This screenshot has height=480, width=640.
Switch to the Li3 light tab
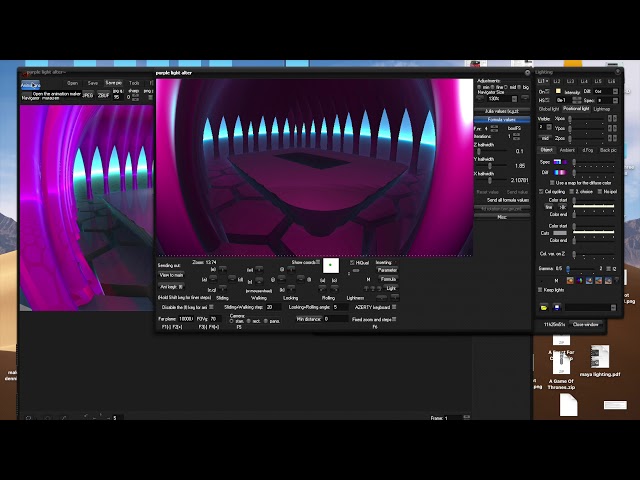click(571, 81)
